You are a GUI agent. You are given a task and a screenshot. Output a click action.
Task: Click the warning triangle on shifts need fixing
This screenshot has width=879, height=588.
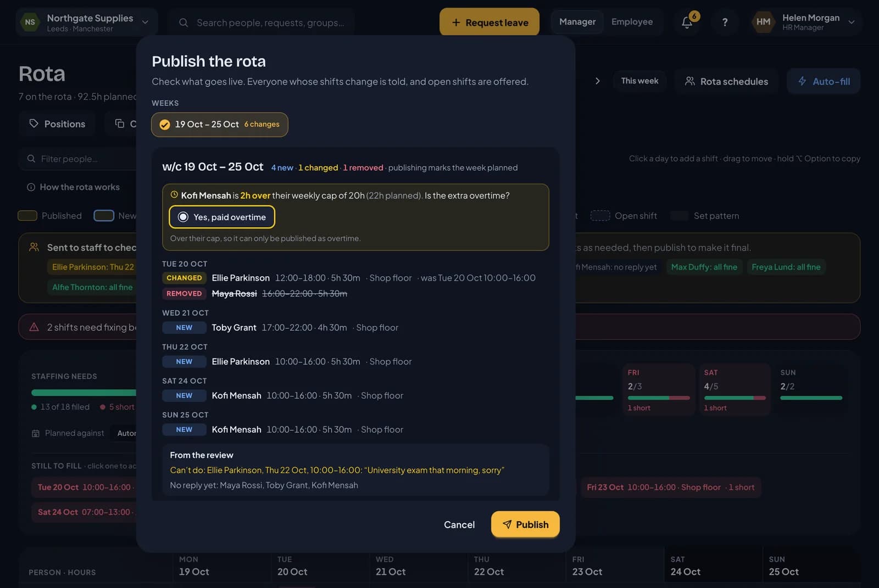pyautogui.click(x=34, y=327)
